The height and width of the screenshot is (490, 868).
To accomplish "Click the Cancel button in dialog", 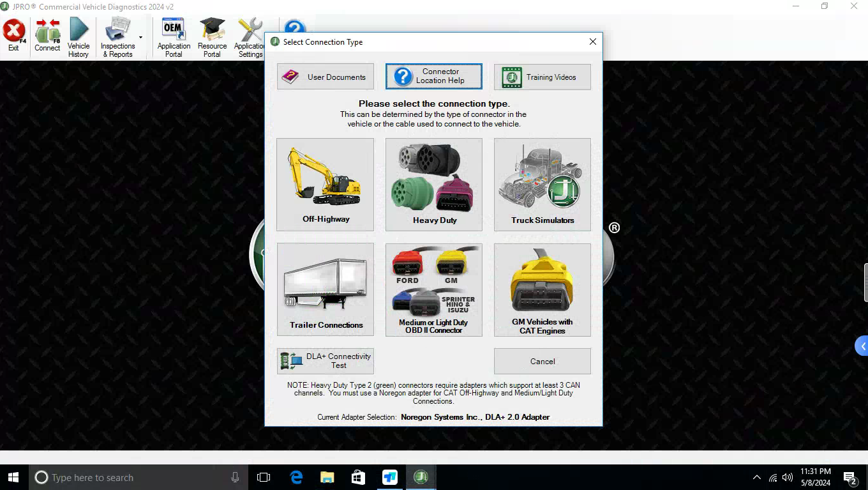I will coord(542,361).
